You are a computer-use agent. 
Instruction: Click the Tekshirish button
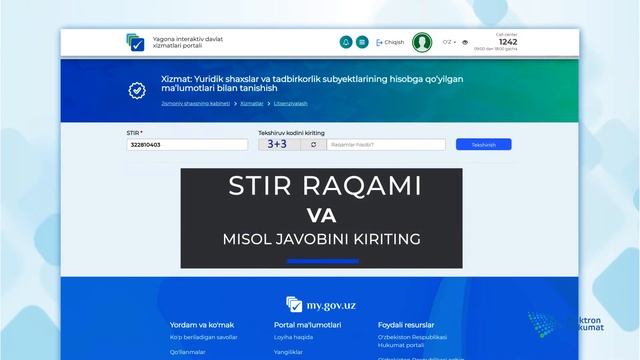484,144
